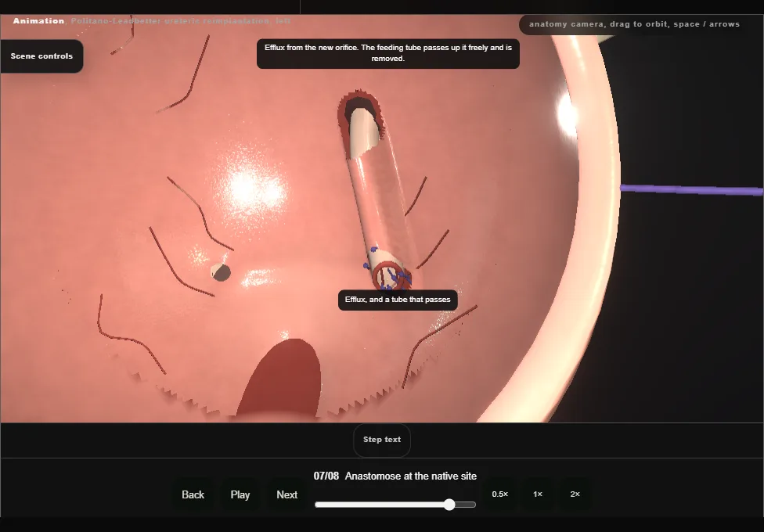This screenshot has width=764, height=532.
Task: Toggle the Step text button
Action: point(381,440)
